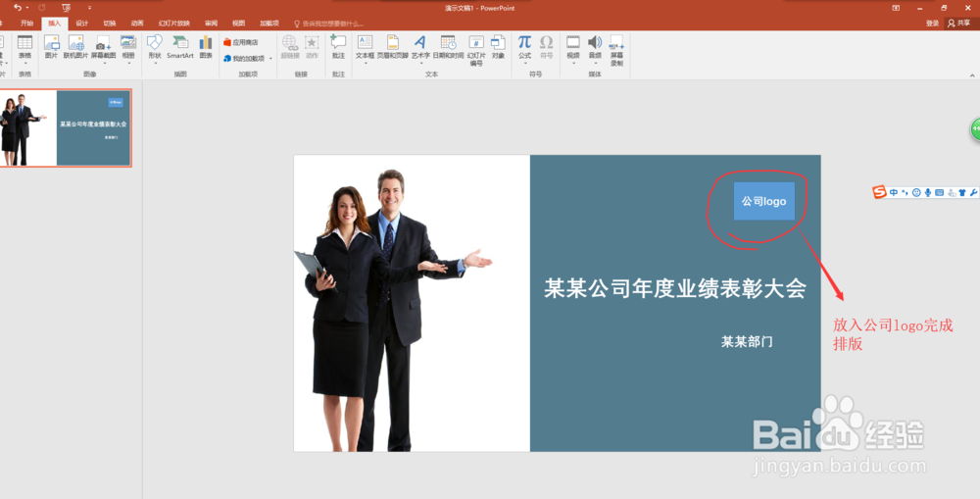Click the 超链接 hyperlink icon

(289, 47)
